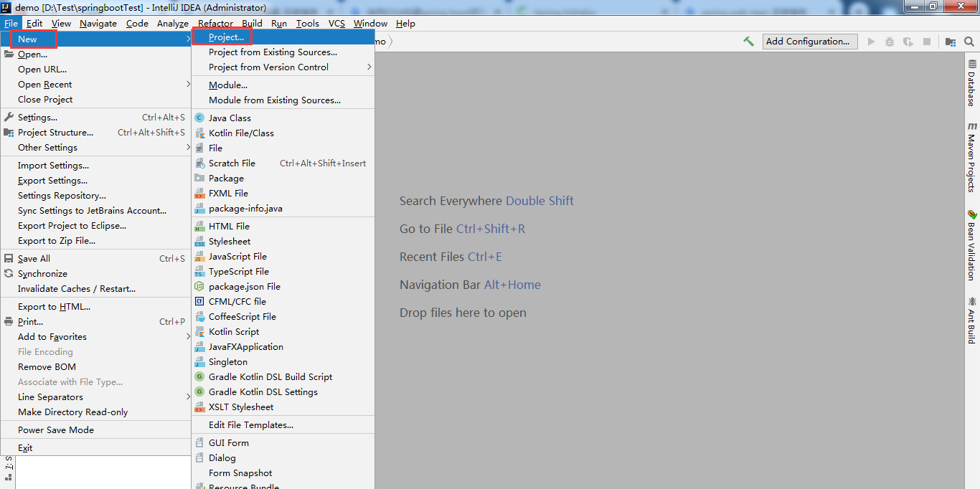This screenshot has height=489, width=980.
Task: Choose Project from Existing Sources...
Action: 283,52
